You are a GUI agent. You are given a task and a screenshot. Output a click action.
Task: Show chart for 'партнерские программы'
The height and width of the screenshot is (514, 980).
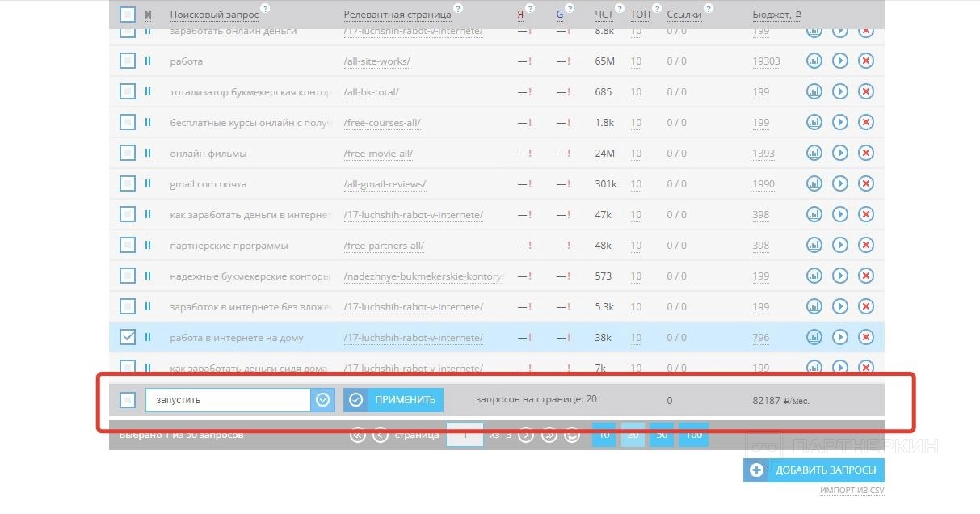pos(814,245)
